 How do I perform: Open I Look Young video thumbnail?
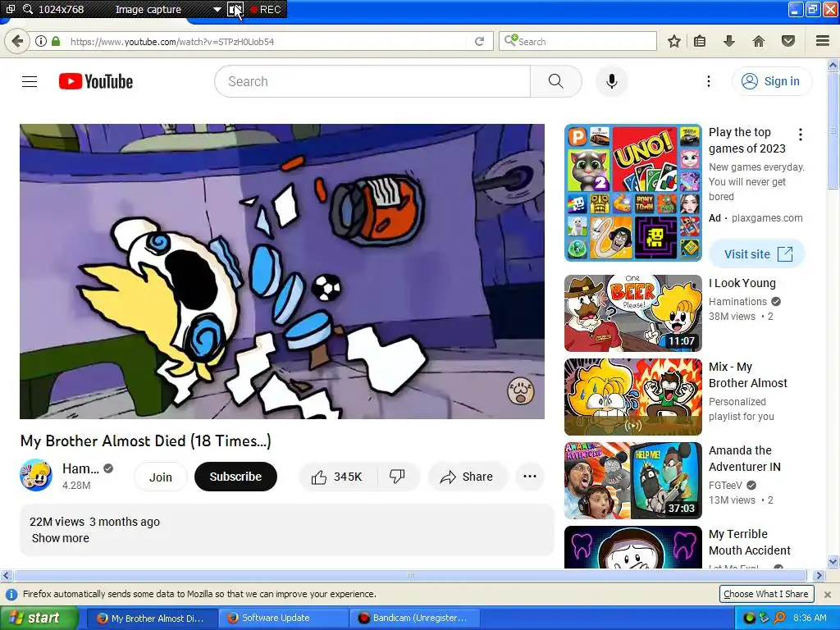[633, 313]
